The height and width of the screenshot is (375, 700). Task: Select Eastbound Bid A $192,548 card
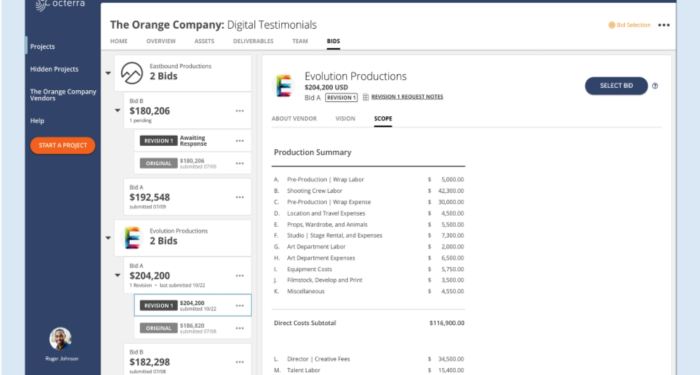(x=188, y=197)
